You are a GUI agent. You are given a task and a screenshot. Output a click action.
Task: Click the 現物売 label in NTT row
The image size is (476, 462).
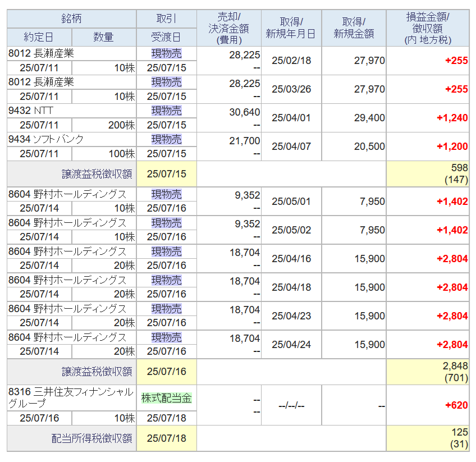[x=166, y=111]
